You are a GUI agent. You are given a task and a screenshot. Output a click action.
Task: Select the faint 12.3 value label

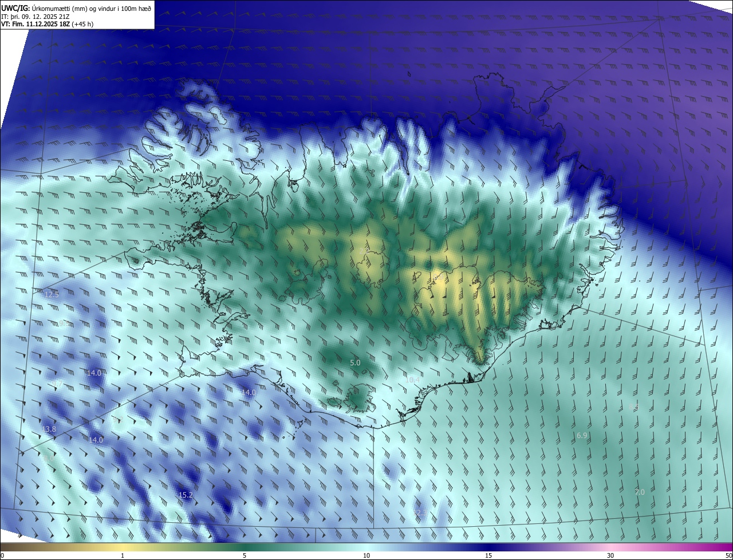coord(420,512)
